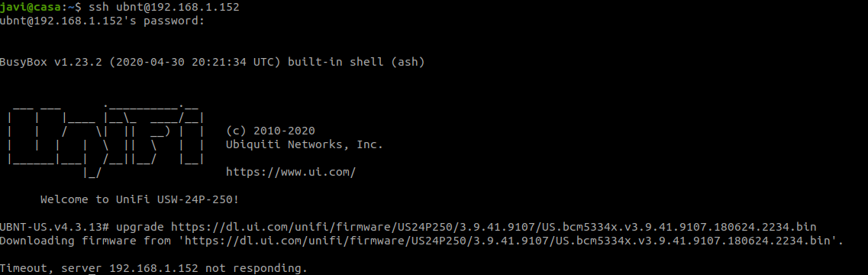Click the ssh ubnt@192.168.1.152 command text
The image size is (868, 275).
click(x=164, y=7)
